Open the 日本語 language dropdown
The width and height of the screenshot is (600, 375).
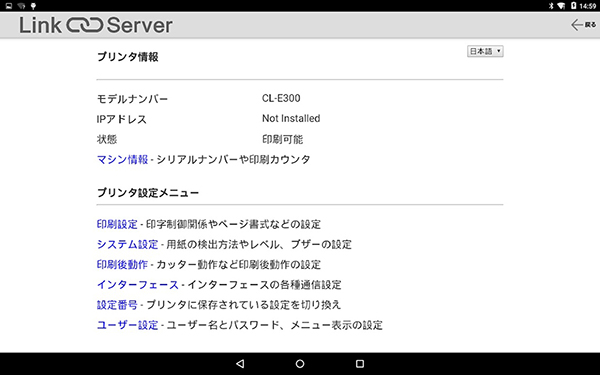click(485, 51)
